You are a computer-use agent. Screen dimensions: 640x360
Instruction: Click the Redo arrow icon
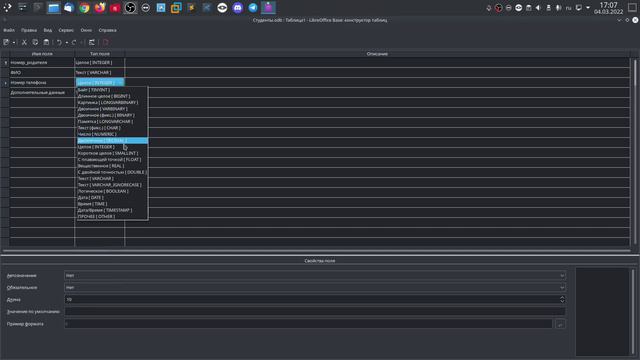(74, 42)
